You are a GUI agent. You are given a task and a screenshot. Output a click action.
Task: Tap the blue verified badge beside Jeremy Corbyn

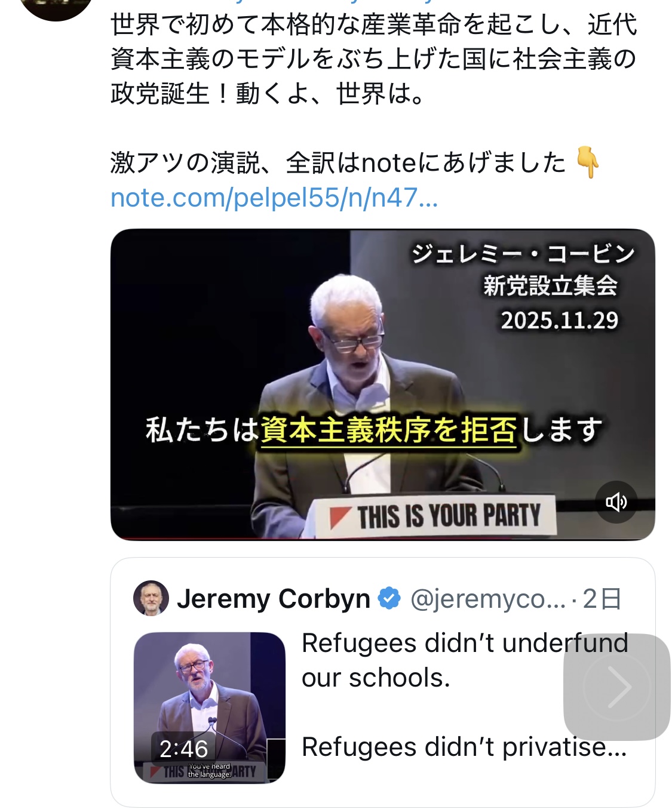click(x=389, y=598)
